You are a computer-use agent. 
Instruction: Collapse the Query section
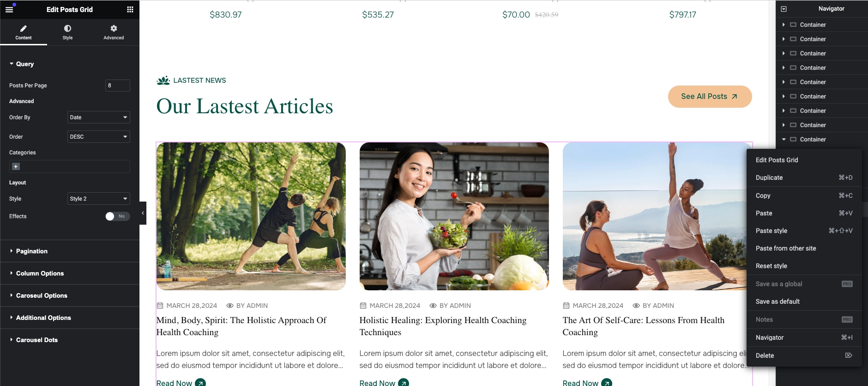pos(21,64)
